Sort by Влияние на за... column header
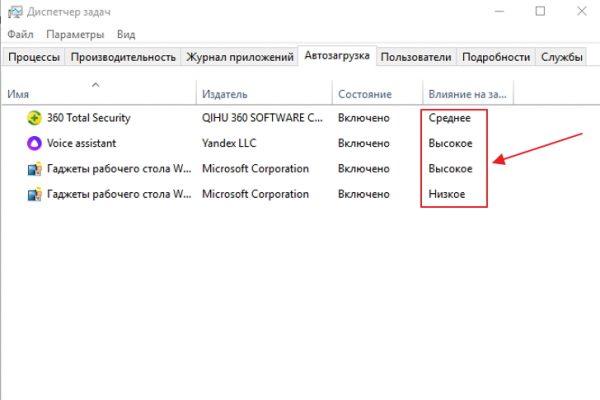The height and width of the screenshot is (400, 600). coord(467,94)
